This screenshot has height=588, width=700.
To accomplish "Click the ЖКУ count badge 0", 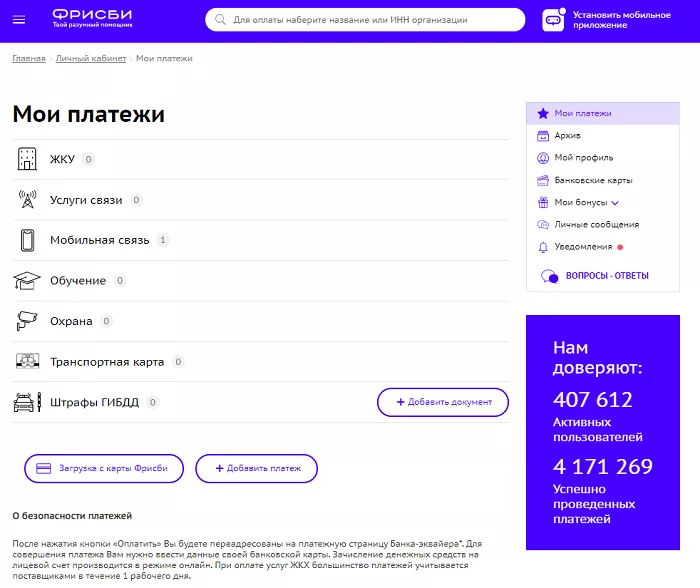I will [88, 159].
